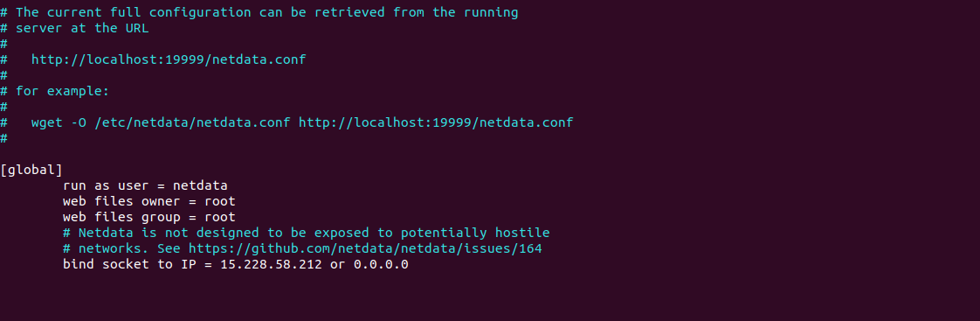Click the http://localhost:19999/netdata.conf comment URL

coord(169,60)
